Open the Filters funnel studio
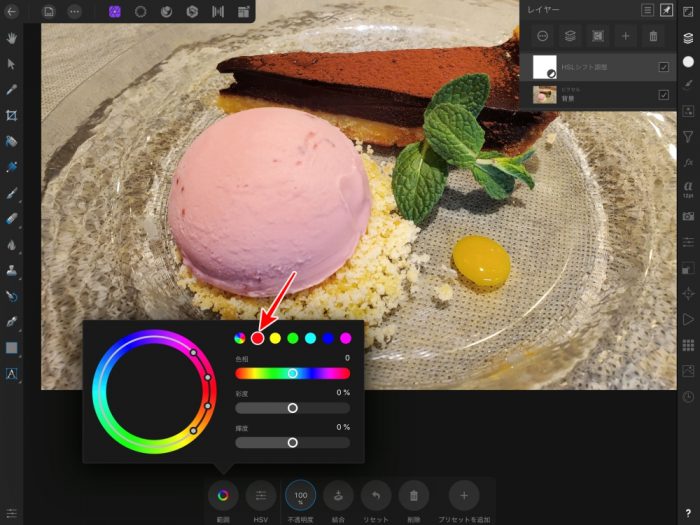Viewport: 700px width, 525px height. [x=688, y=137]
